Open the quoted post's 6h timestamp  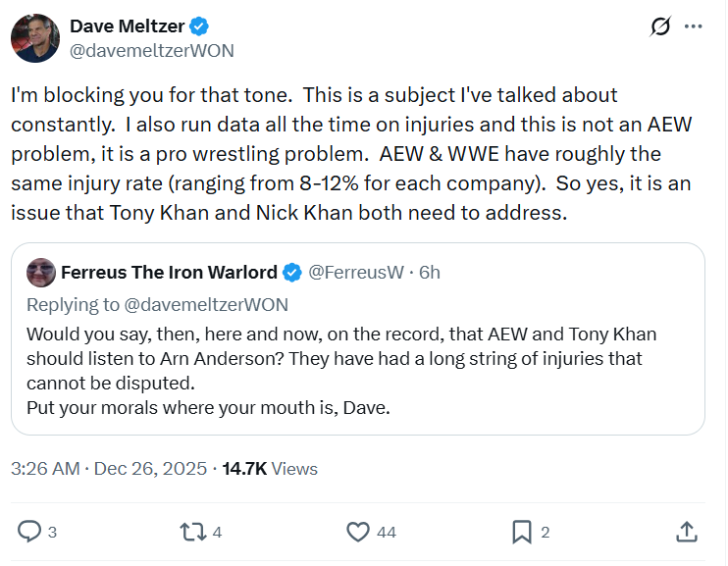430,273
